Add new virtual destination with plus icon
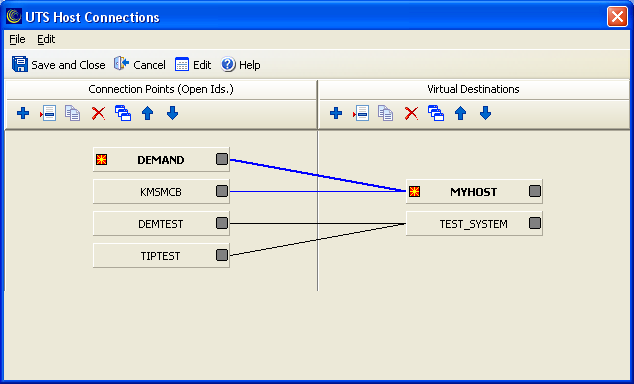The image size is (634, 384). click(336, 113)
